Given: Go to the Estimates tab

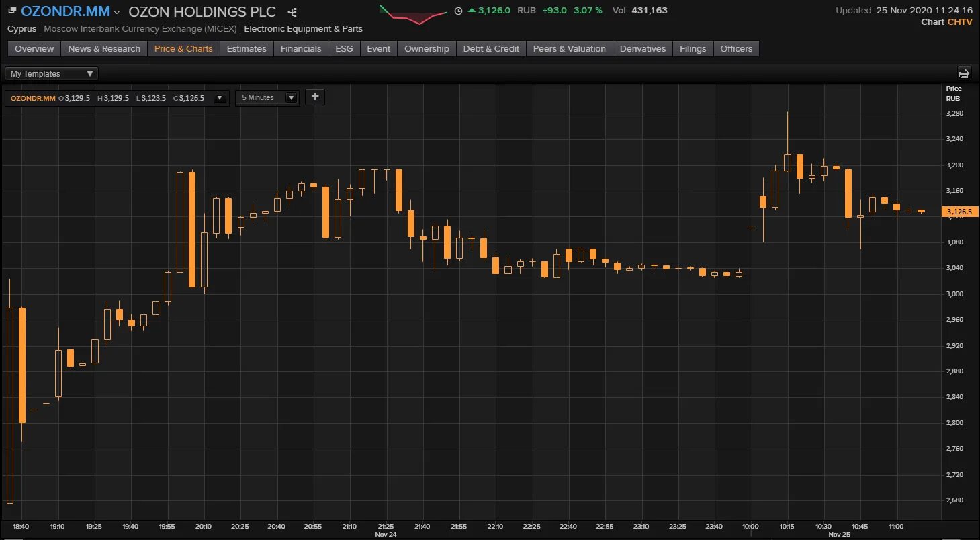Looking at the screenshot, I should click(247, 48).
